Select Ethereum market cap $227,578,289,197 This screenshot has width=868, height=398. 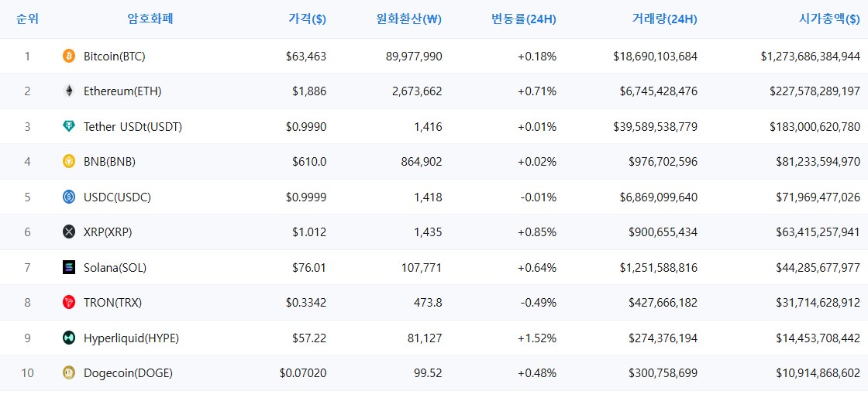pos(815,91)
